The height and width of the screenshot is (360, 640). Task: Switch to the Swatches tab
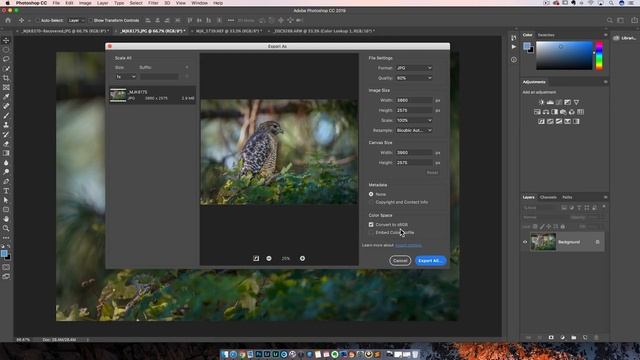[x=546, y=35]
